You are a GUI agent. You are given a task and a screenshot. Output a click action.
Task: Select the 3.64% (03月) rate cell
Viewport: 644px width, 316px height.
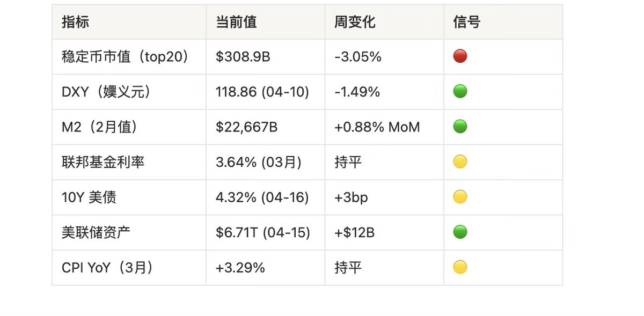tap(259, 162)
